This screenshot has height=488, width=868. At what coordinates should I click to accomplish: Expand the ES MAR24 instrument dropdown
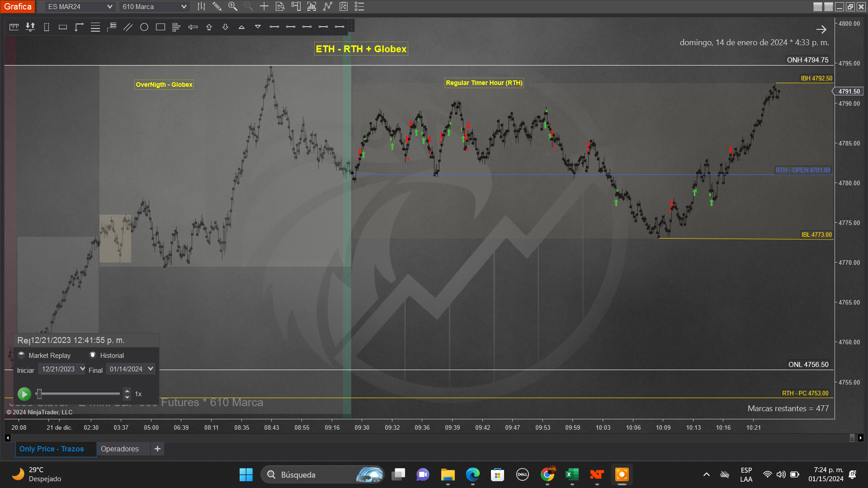coord(109,7)
